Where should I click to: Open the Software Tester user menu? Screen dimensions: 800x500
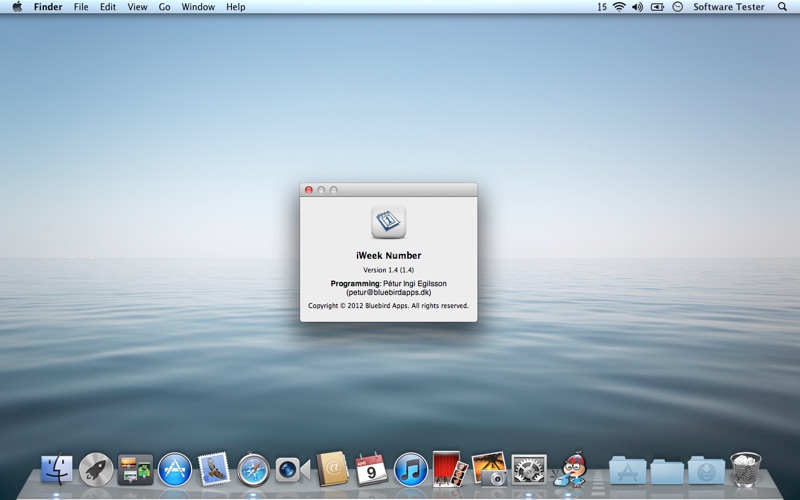[729, 7]
